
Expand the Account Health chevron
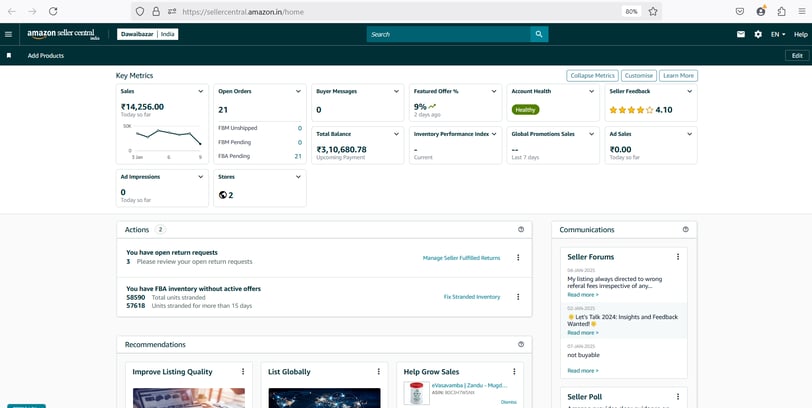click(x=591, y=91)
